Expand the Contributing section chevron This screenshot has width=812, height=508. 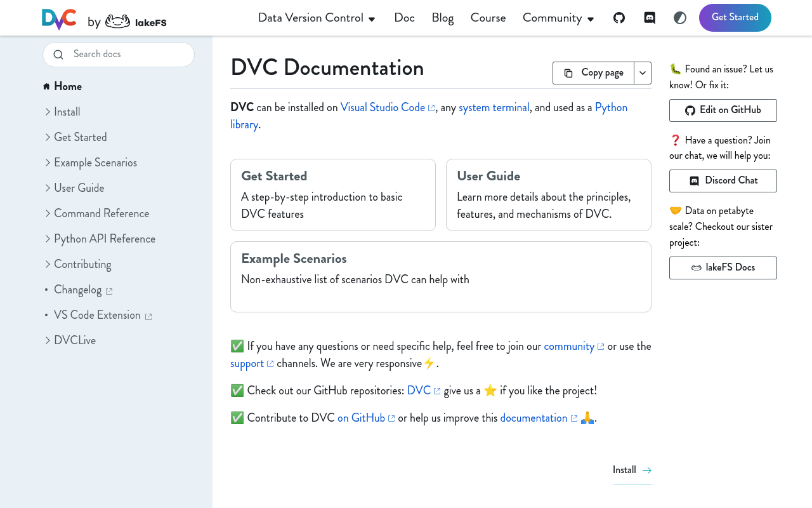coord(48,264)
